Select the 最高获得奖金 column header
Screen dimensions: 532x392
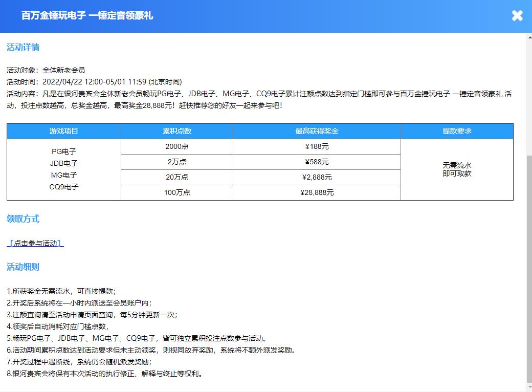tap(317, 132)
